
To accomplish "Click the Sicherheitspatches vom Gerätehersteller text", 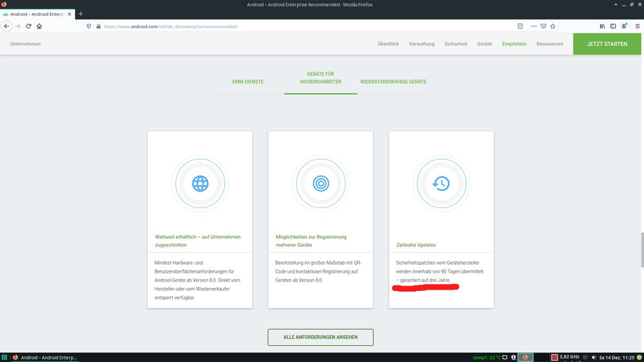I will coord(440,271).
